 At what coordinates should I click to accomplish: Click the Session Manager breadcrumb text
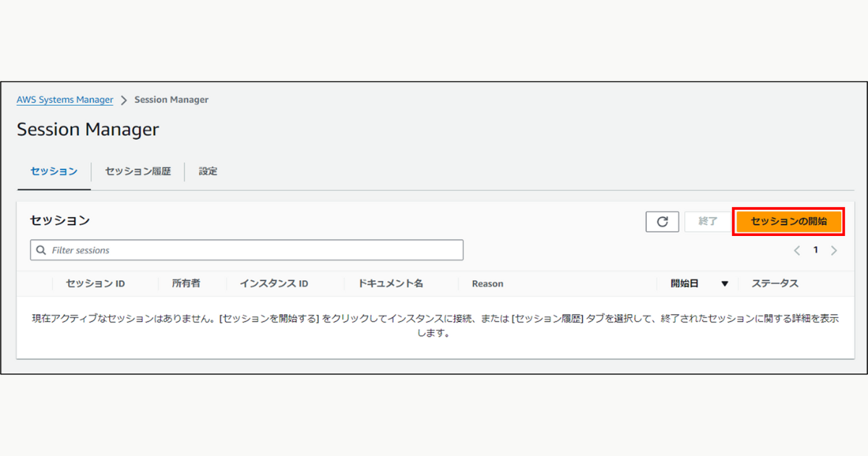[171, 99]
